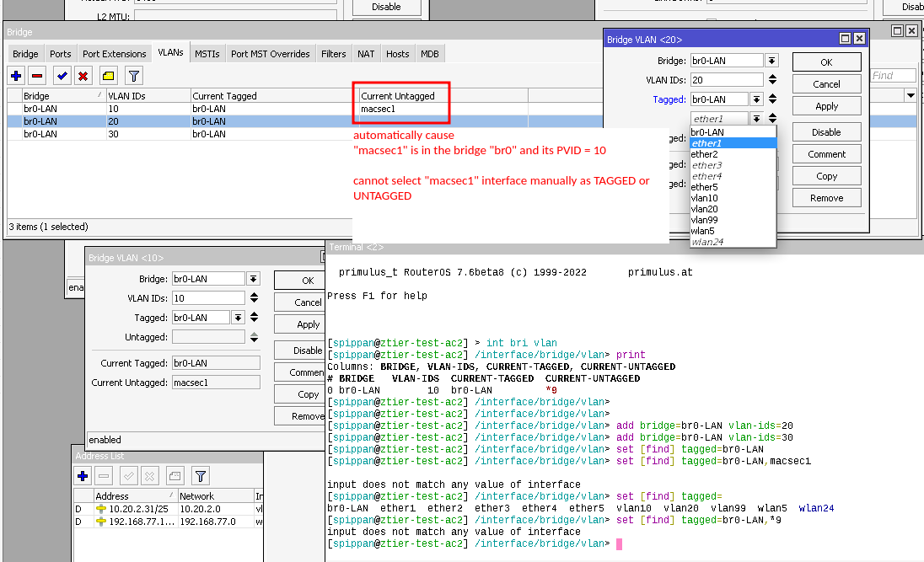The width and height of the screenshot is (924, 562).
Task: Click Untagged field in Bridge VLAN <10>
Action: [x=208, y=337]
